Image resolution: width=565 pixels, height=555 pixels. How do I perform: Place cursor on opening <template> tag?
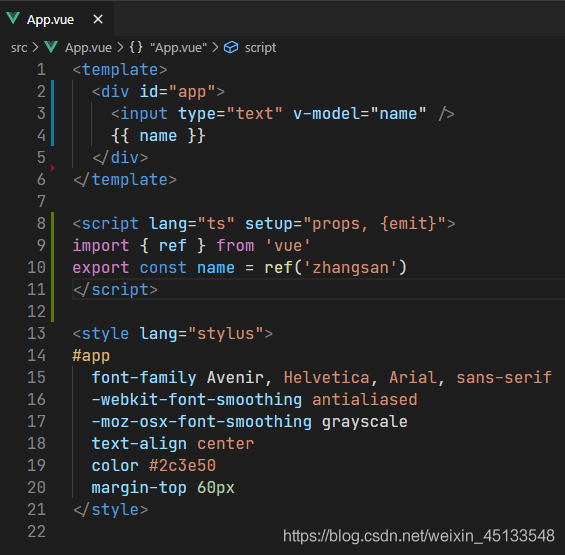click(120, 70)
